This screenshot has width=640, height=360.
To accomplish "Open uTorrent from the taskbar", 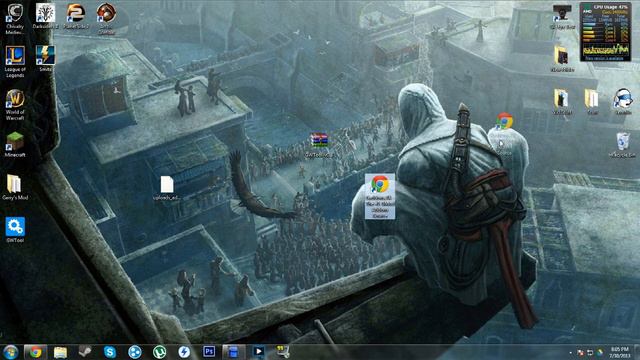I will (160, 352).
